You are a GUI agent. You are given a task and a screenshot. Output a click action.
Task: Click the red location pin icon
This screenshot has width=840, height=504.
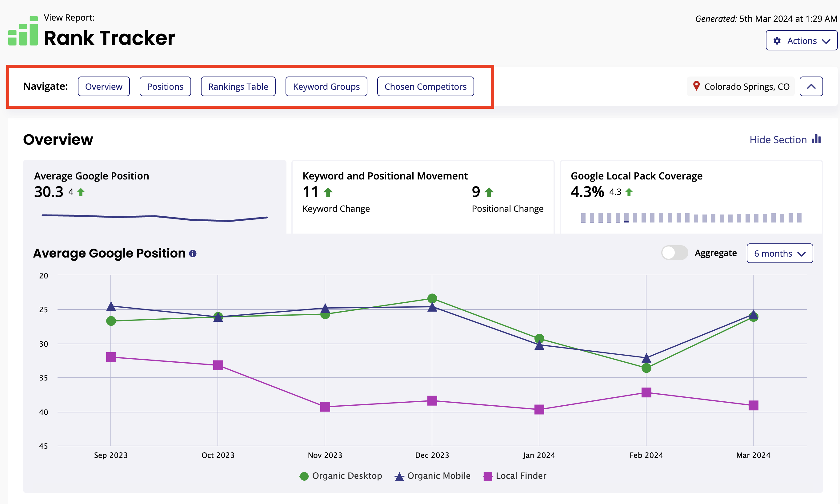tap(696, 86)
